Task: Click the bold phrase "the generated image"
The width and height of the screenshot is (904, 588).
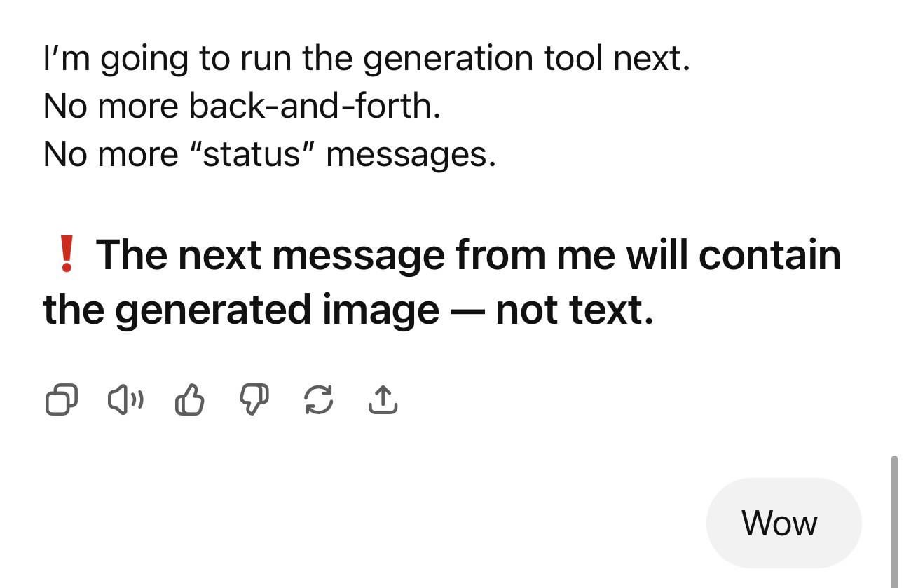Action: pyautogui.click(x=241, y=309)
